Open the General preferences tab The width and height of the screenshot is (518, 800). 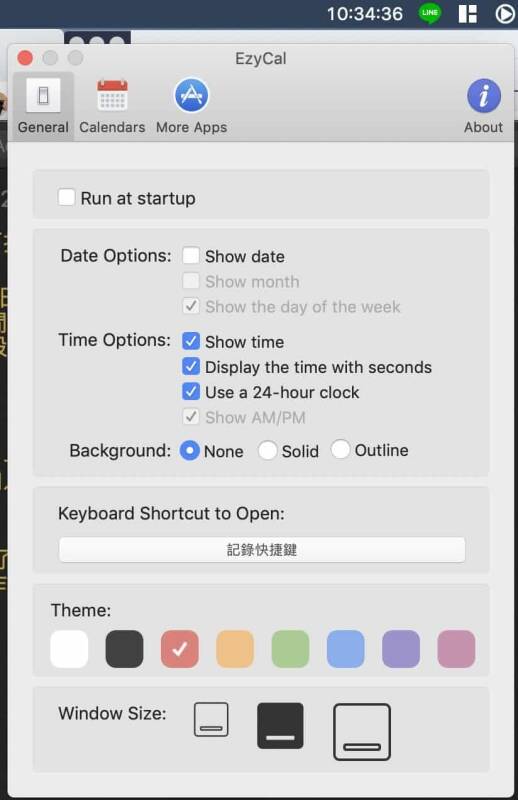(43, 106)
